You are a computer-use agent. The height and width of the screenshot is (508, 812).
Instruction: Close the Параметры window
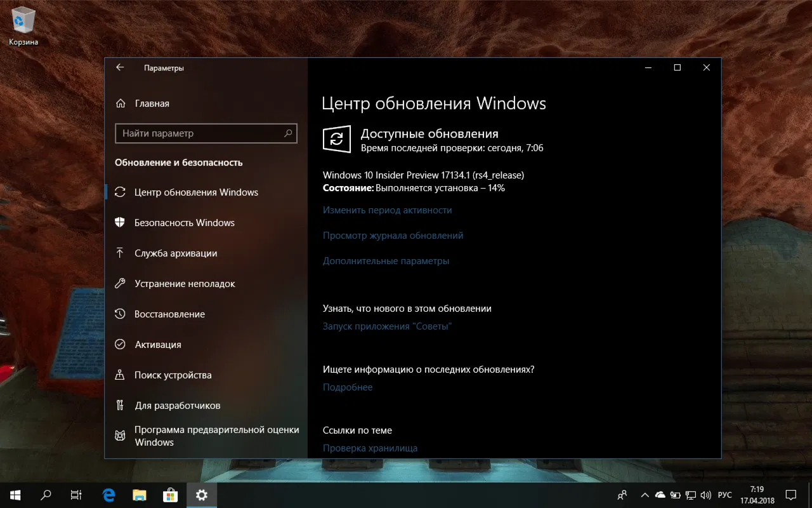click(707, 67)
